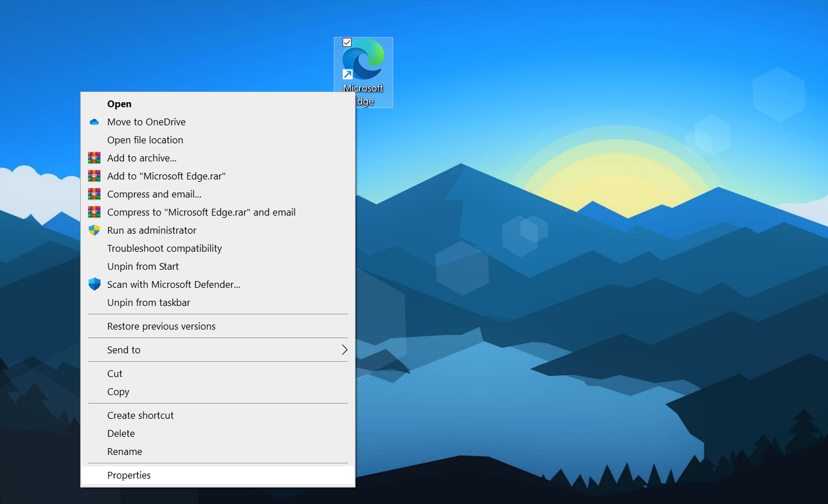Choose Open at top of context menu

coord(119,104)
